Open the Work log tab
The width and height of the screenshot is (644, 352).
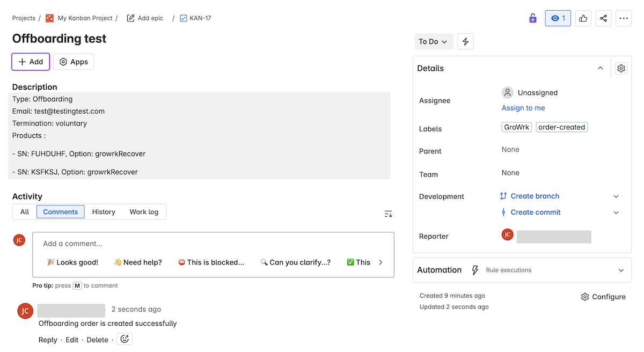coord(143,211)
